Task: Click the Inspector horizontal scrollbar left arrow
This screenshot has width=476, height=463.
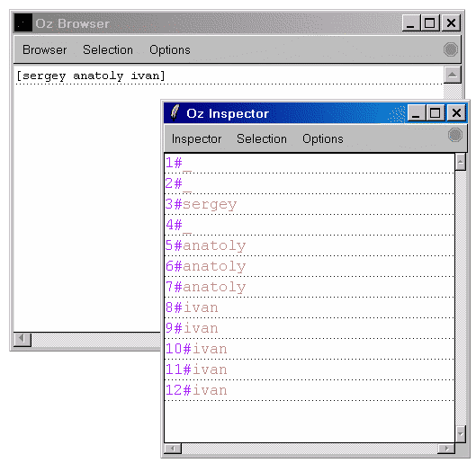Action: pyautogui.click(x=173, y=449)
